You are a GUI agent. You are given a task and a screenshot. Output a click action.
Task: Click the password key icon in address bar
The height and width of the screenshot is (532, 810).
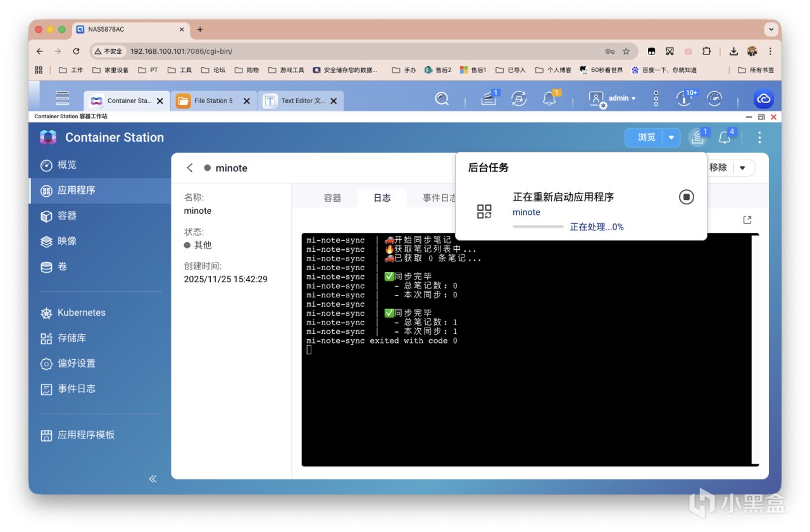pyautogui.click(x=609, y=51)
